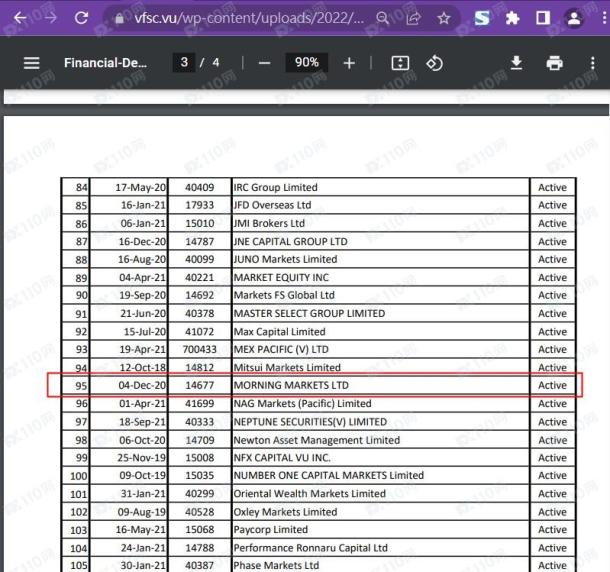Toggle the PDF sidebar hamburger menu
Image resolution: width=610 pixels, height=572 pixels.
coord(32,63)
